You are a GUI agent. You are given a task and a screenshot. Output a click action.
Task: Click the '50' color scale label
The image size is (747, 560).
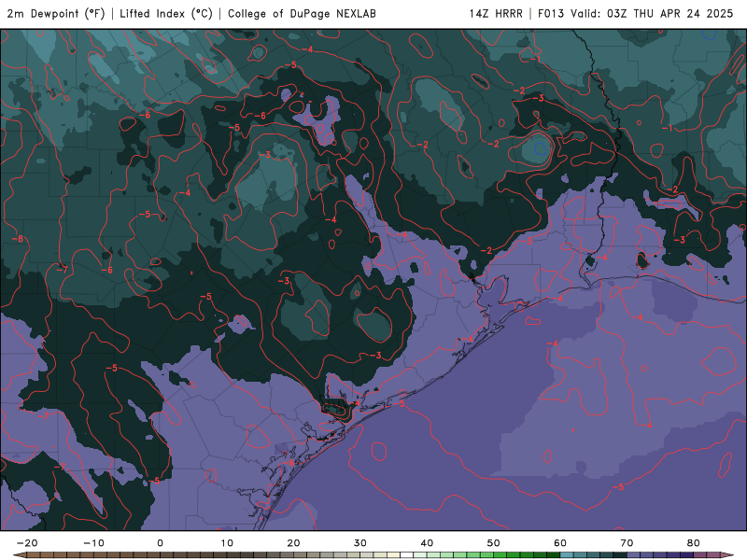494,543
